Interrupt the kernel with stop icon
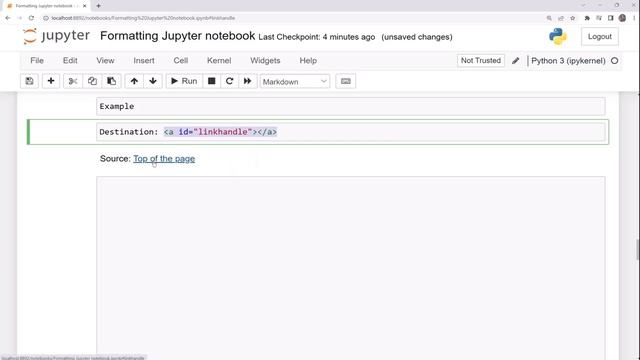This screenshot has height=360, width=640. click(211, 81)
